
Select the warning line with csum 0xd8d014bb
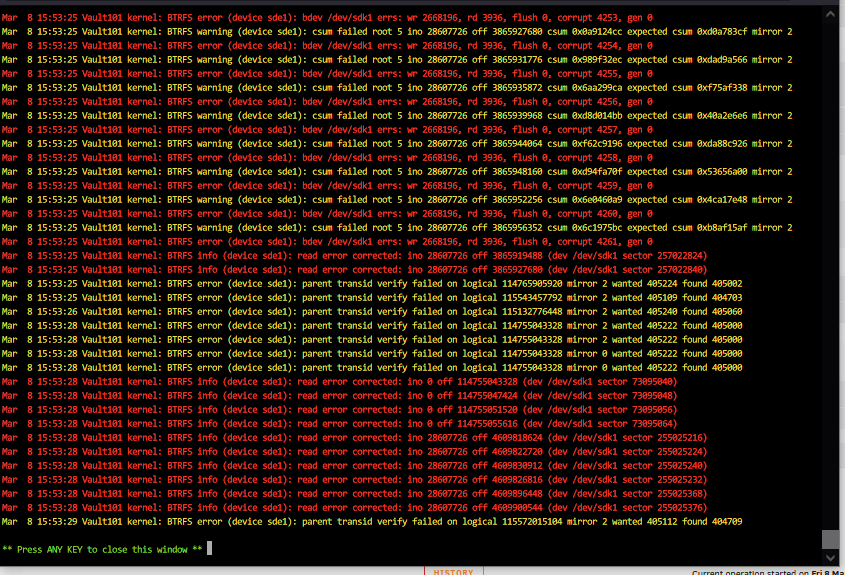pos(397,116)
